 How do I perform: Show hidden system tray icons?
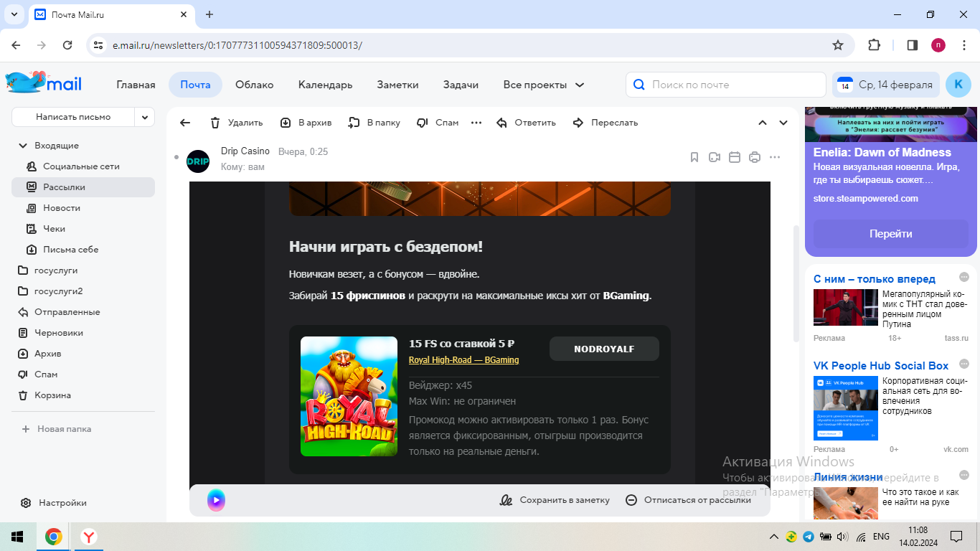tap(773, 537)
